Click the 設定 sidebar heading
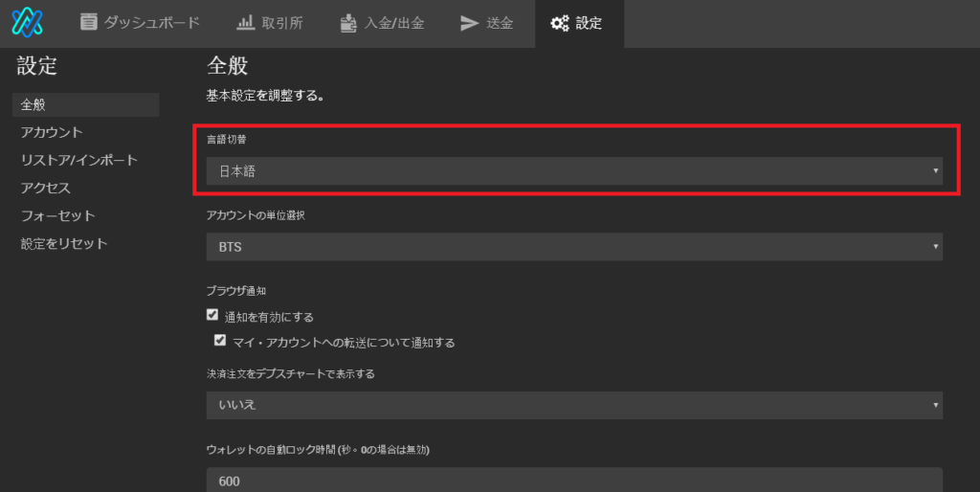The image size is (980, 492). point(37,66)
